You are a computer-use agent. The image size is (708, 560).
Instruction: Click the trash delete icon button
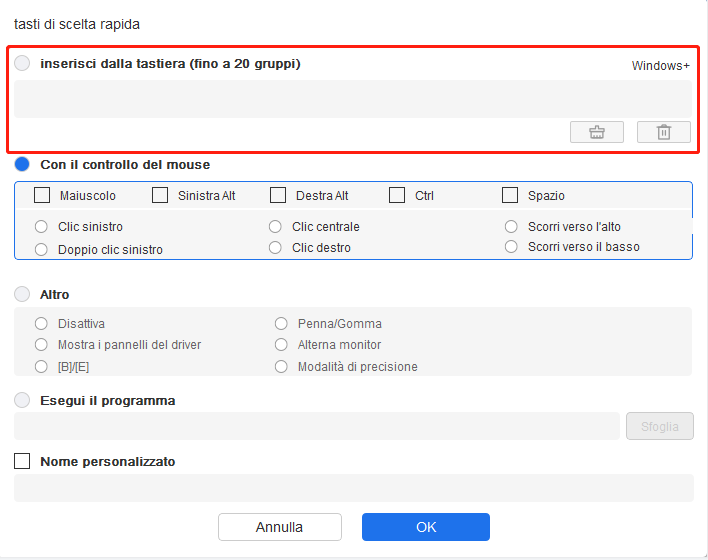[663, 132]
